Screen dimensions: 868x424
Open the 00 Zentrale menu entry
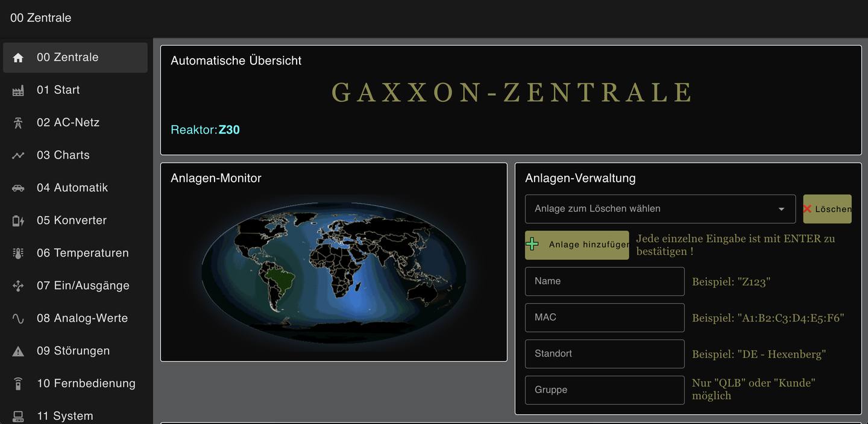coord(75,58)
